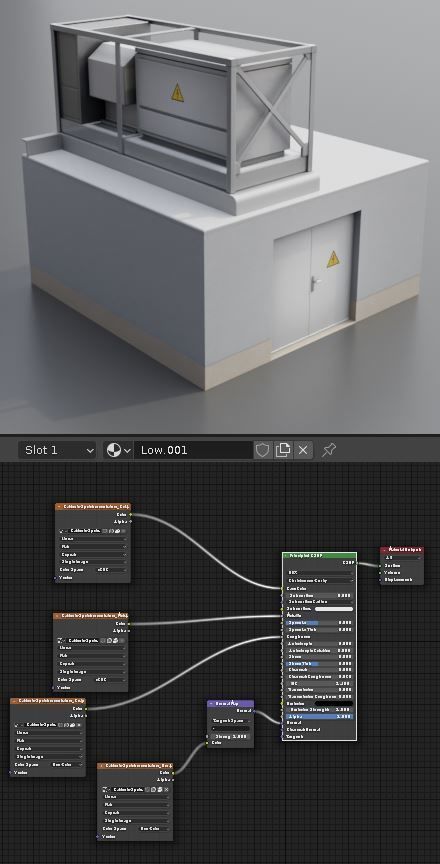Open Linear interpolation dropdown in Metallic texture node
Viewport: 440px width, 864px height.
tap(92, 648)
